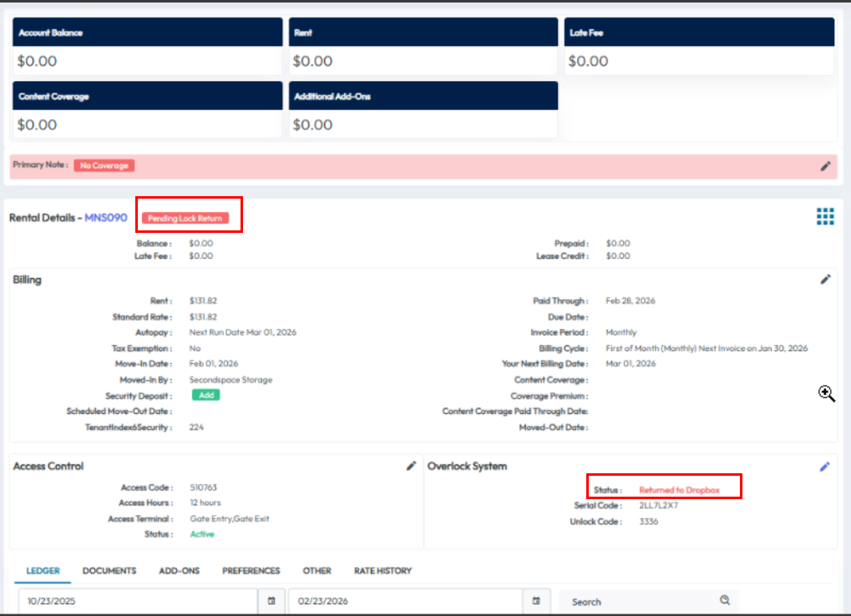Open the Rental Details grid menu icon
The width and height of the screenshot is (851, 616).
pyautogui.click(x=825, y=217)
